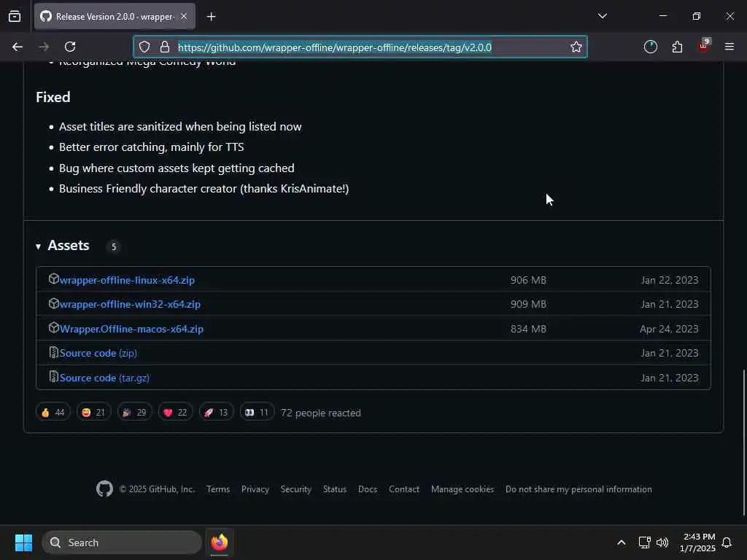Click the site security padlock icon
Screen dimensions: 747x560
pos(165,47)
